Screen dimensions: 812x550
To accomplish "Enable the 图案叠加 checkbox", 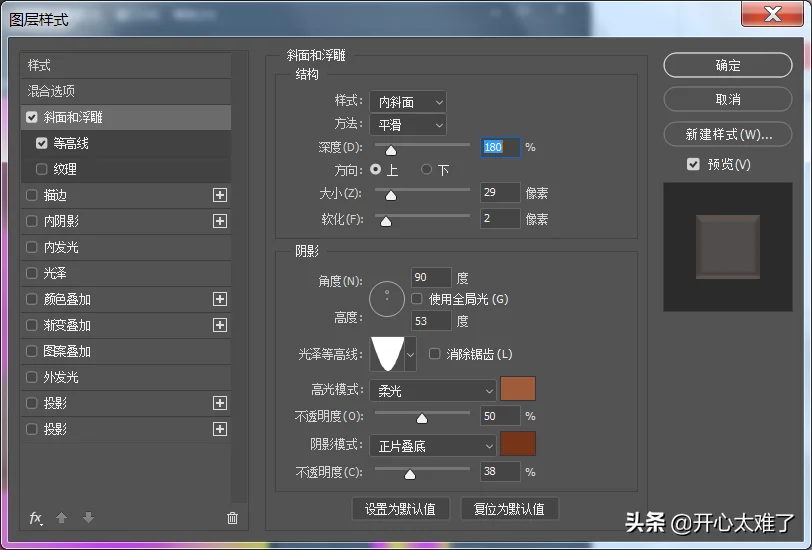I will [x=32, y=351].
